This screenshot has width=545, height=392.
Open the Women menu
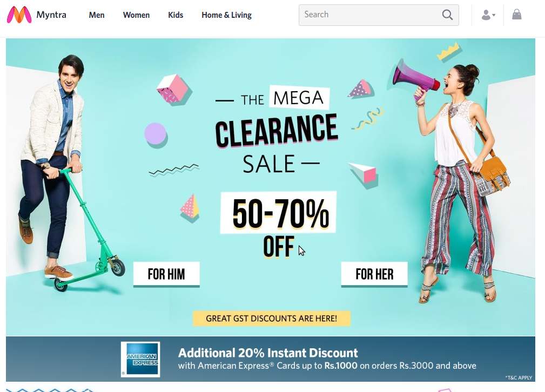point(136,15)
